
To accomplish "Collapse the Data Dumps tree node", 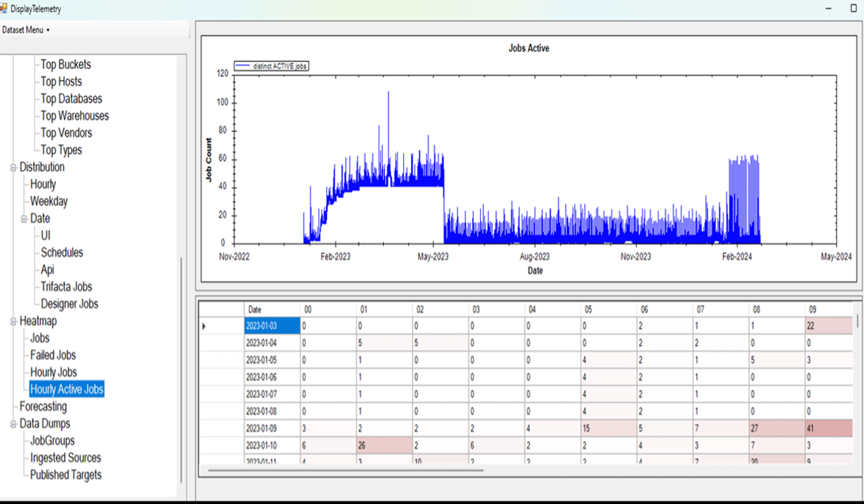I will coord(14,424).
